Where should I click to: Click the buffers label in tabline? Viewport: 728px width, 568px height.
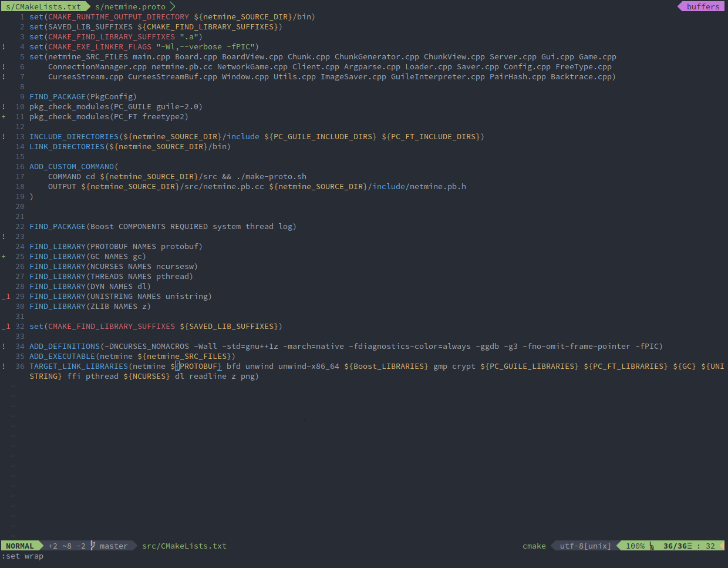point(703,6)
